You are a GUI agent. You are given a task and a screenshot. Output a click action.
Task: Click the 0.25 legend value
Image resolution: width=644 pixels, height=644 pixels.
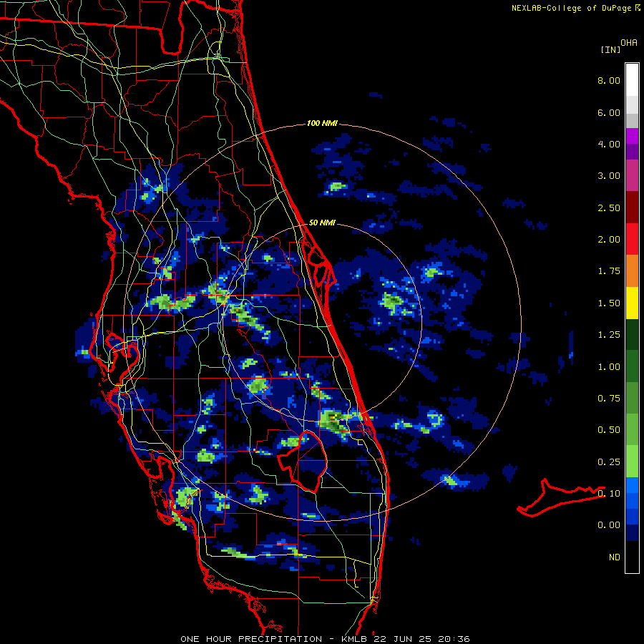pyautogui.click(x=609, y=462)
